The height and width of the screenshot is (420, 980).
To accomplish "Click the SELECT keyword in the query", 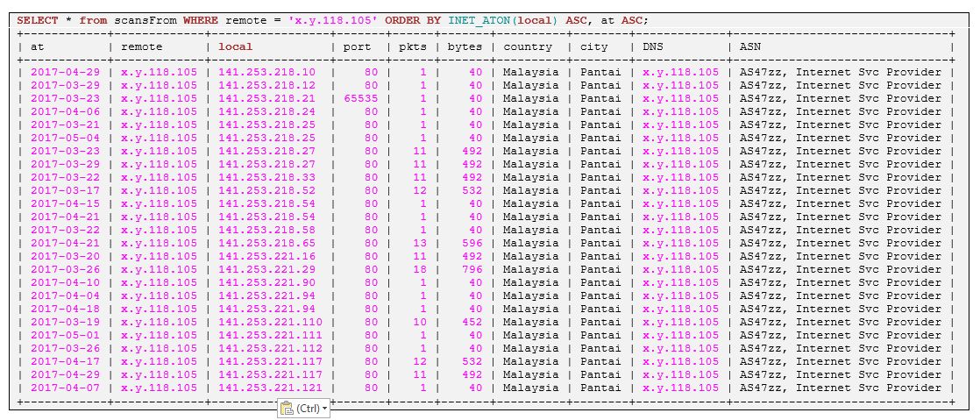I will click(38, 20).
